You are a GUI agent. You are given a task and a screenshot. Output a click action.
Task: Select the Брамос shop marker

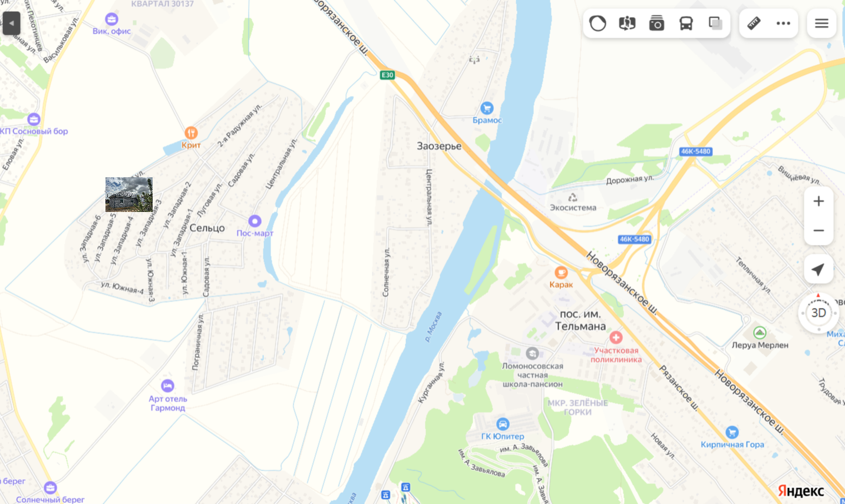(487, 108)
